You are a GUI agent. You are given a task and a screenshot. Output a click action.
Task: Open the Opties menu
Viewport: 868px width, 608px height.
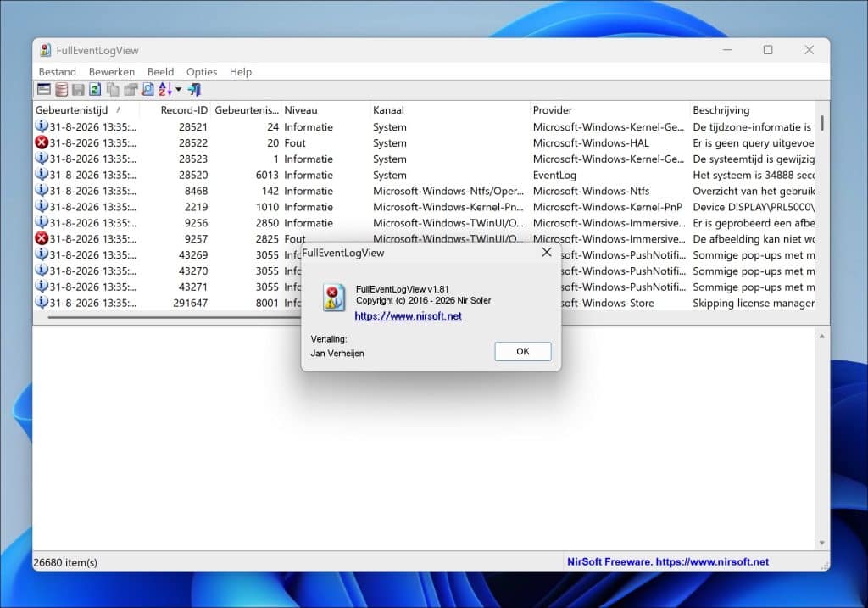point(202,72)
